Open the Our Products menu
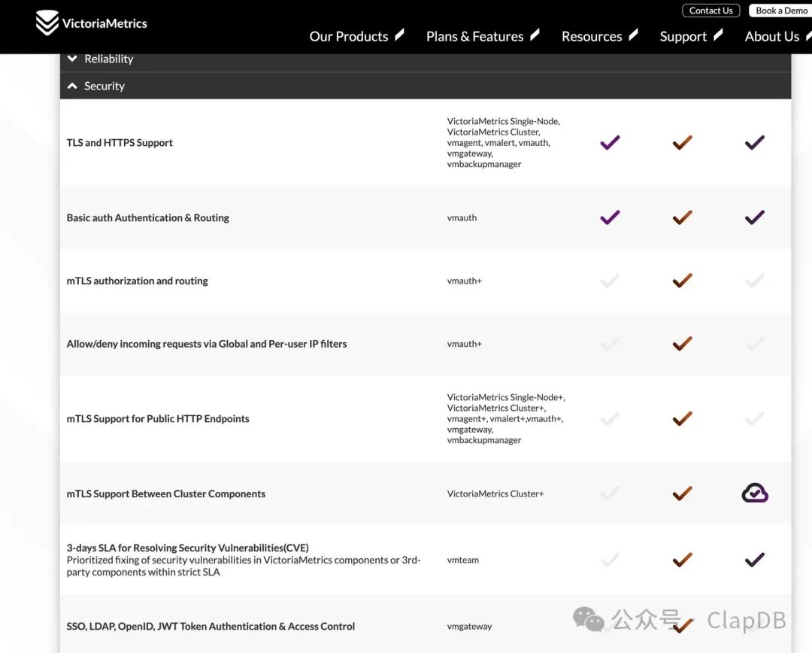This screenshot has width=812, height=653. [349, 36]
